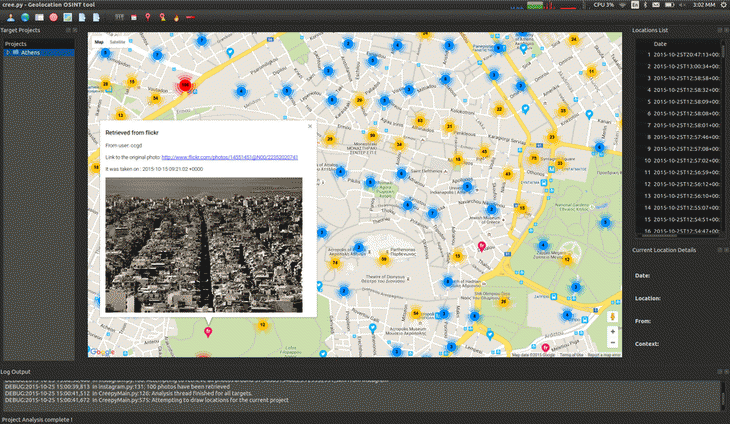This screenshot has height=424, width=730.
Task: Click the person icon in the toolbar
Action: [x=9, y=18]
